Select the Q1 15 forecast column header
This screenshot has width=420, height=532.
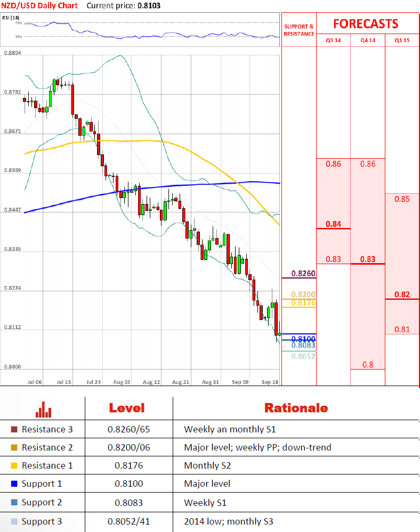[402, 40]
